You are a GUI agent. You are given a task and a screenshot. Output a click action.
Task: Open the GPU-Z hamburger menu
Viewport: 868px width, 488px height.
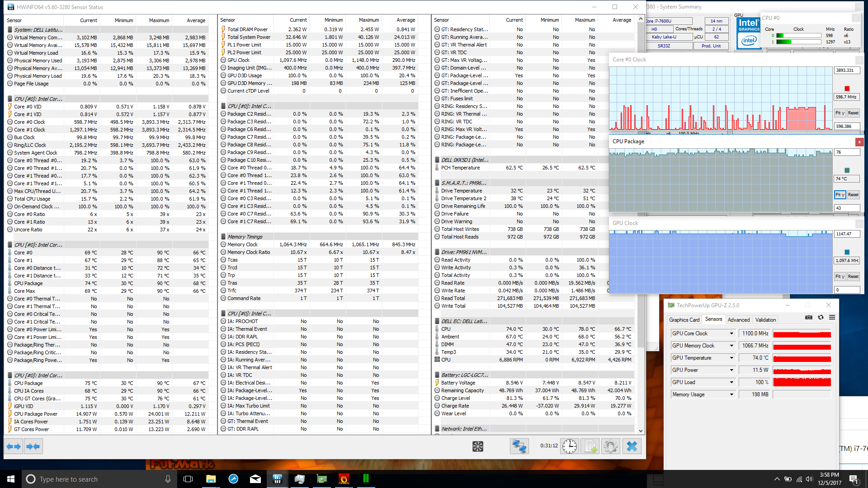pos(832,318)
